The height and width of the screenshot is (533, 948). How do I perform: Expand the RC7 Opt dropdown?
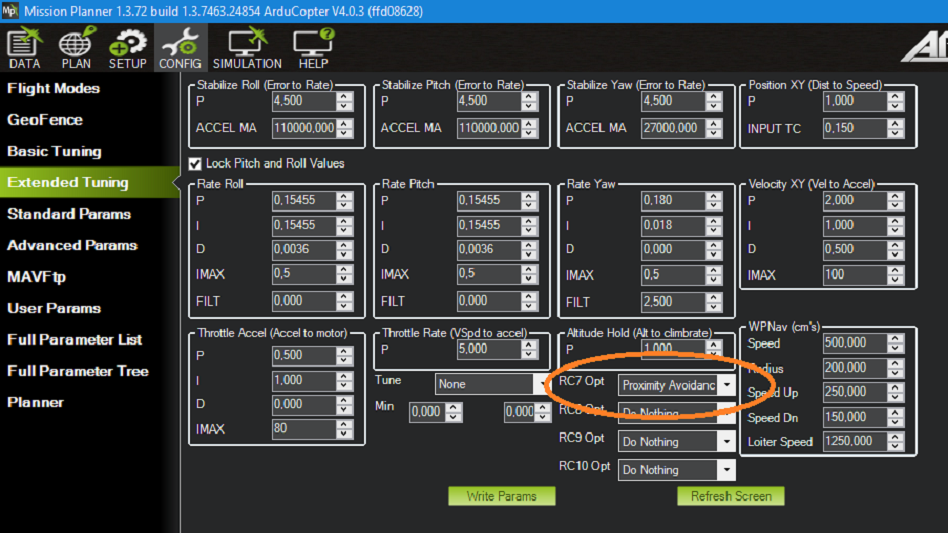click(726, 385)
